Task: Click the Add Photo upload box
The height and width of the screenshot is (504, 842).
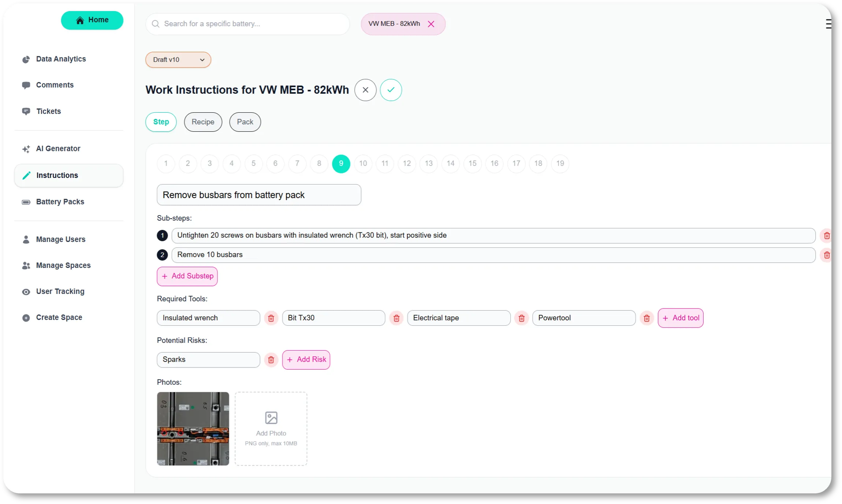Action: pyautogui.click(x=271, y=429)
